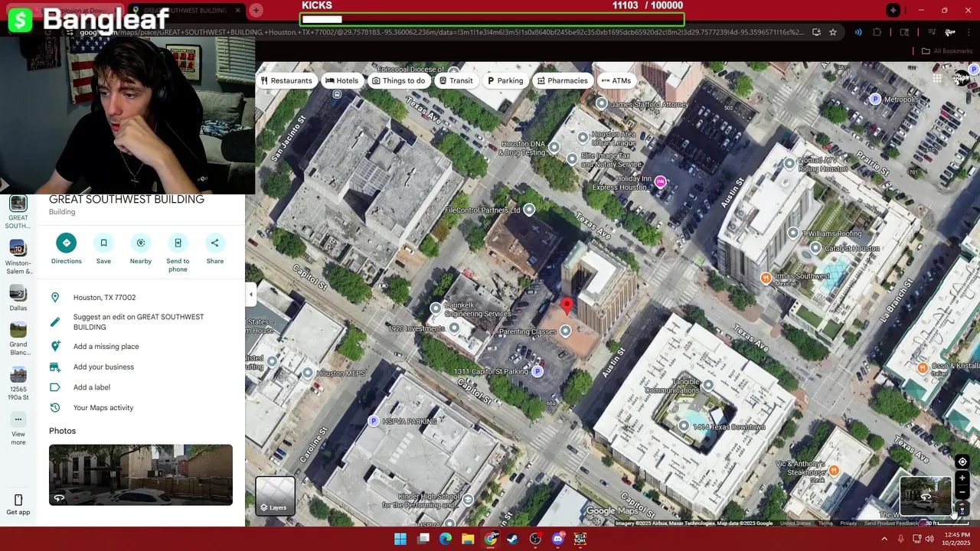This screenshot has width=980, height=551.
Task: Select the Houston MEPS pin
Action: pos(308,373)
